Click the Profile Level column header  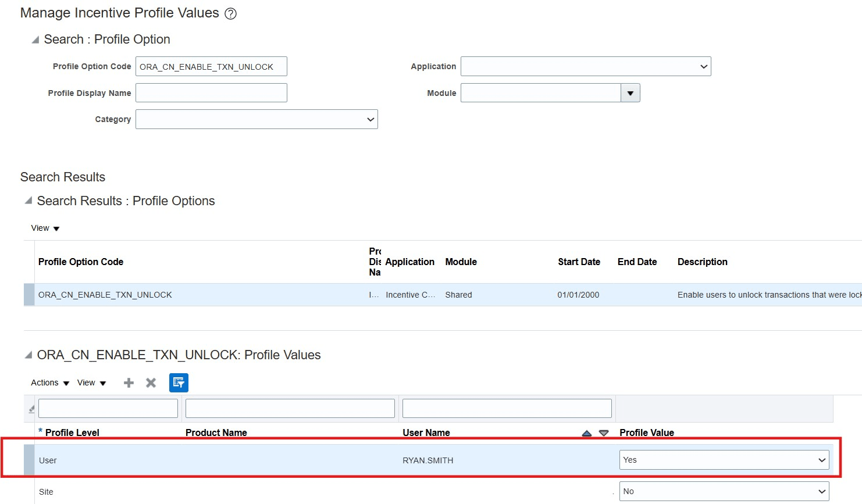tap(72, 432)
